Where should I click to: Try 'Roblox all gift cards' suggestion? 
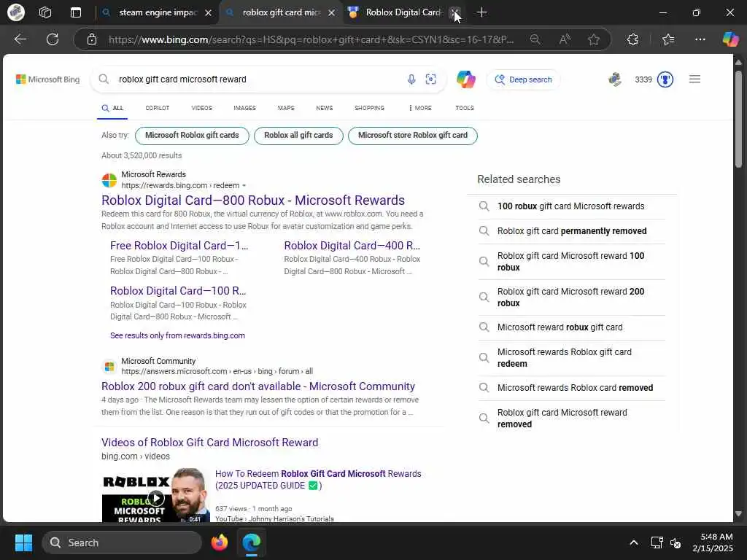click(298, 135)
